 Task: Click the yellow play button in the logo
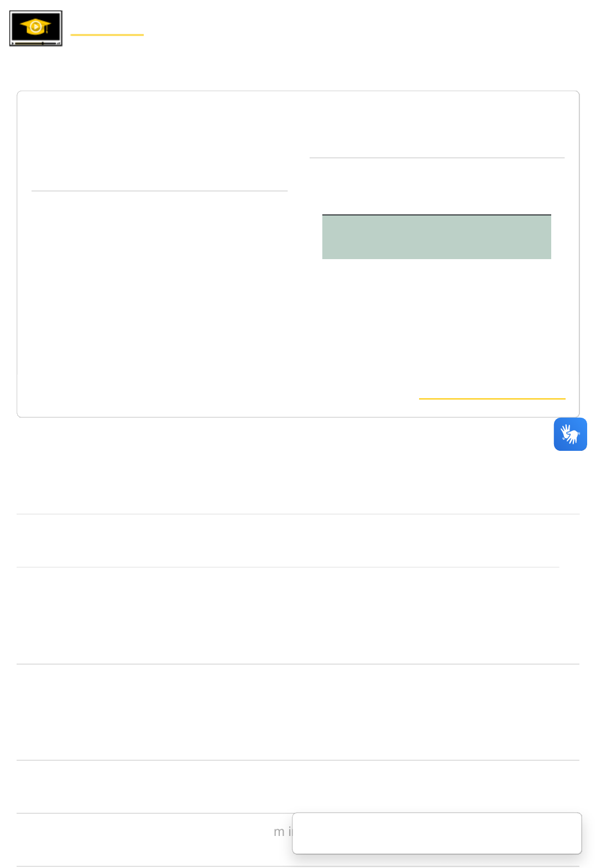pyautogui.click(x=35, y=26)
